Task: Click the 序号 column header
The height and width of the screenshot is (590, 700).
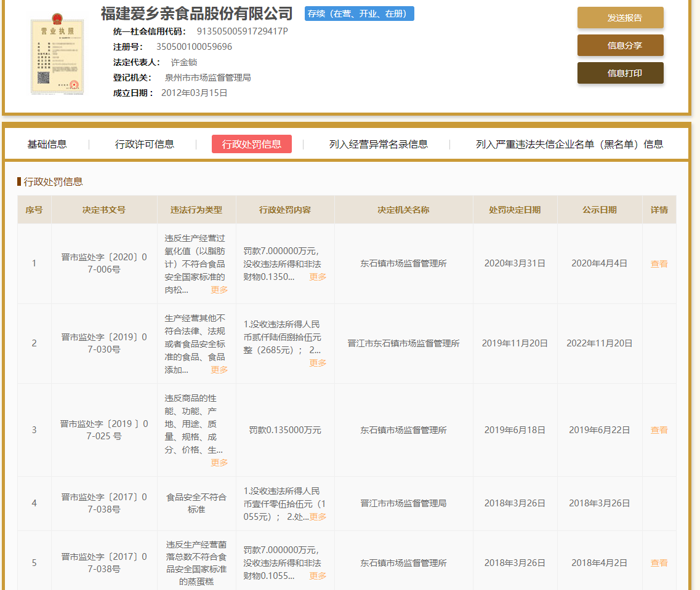Action: [x=34, y=210]
